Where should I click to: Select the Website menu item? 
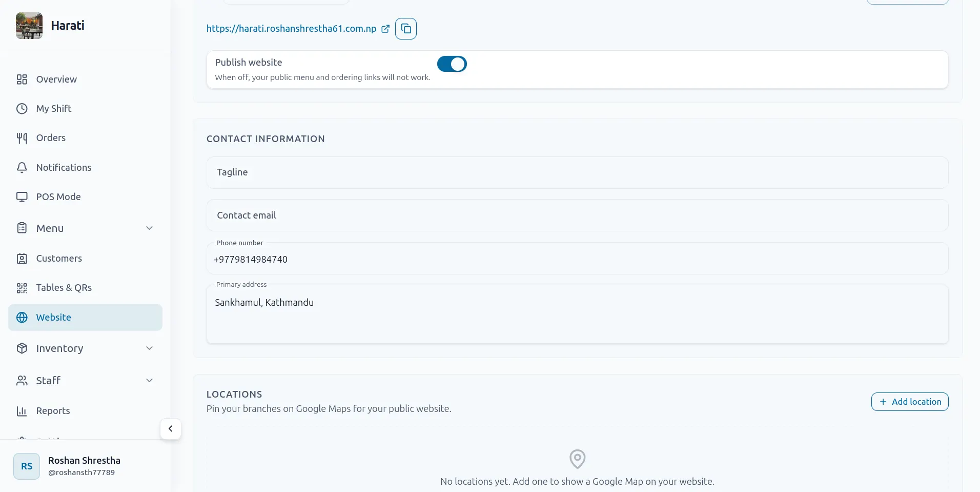point(85,318)
